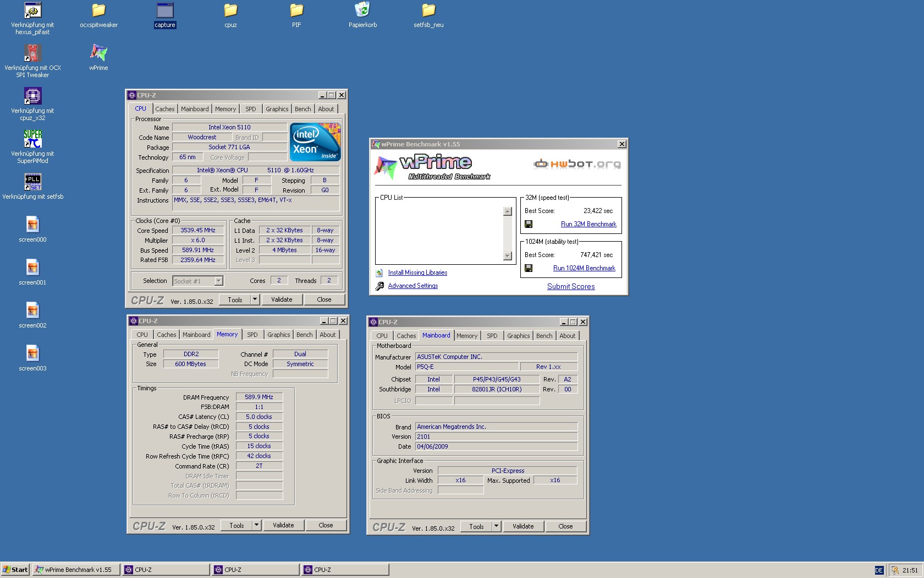Open the Windows Start button

click(x=15, y=570)
